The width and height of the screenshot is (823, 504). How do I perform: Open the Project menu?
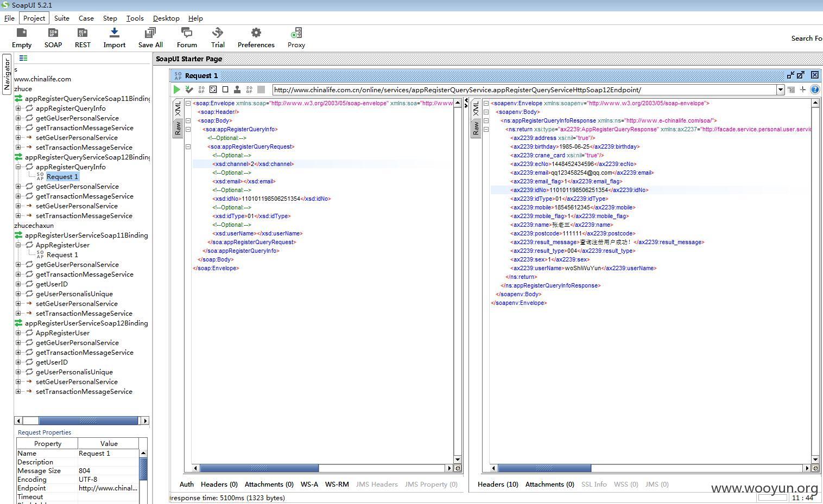tap(34, 18)
